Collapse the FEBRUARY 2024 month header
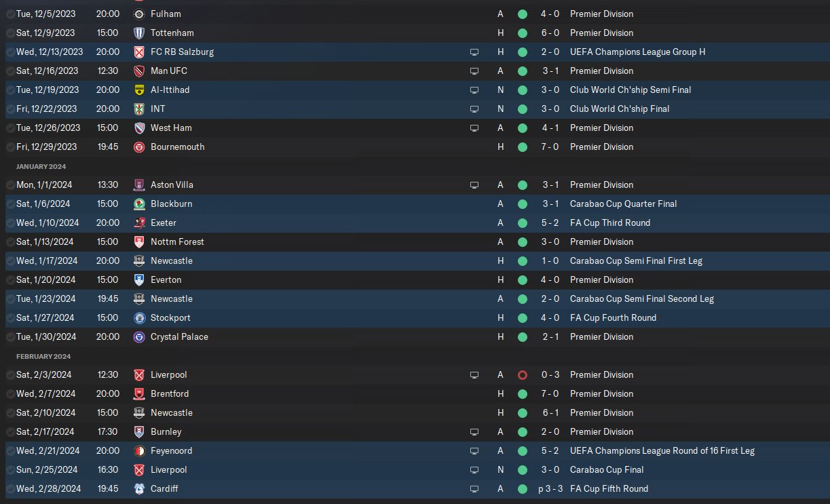Screen dimensions: 830x504 point(43,356)
